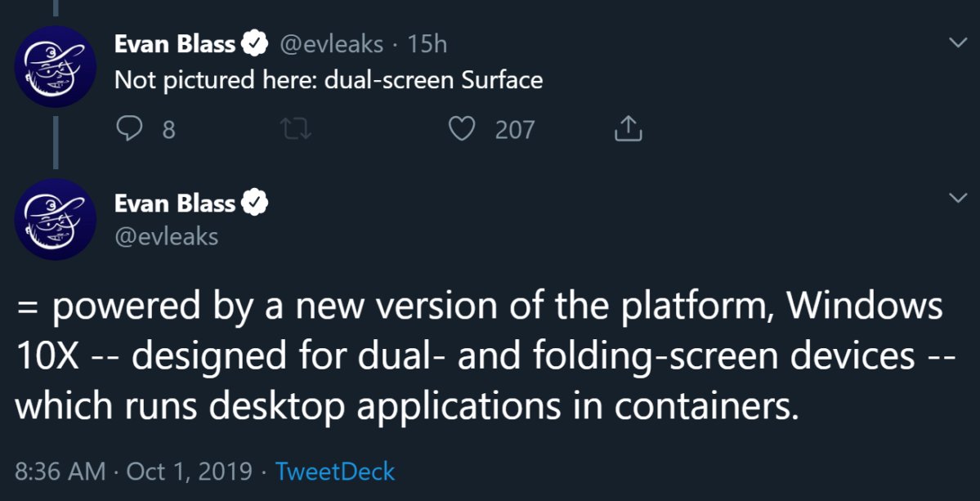Click the reply icon on the first tweet
The height and width of the screenshot is (501, 980).
tap(129, 129)
